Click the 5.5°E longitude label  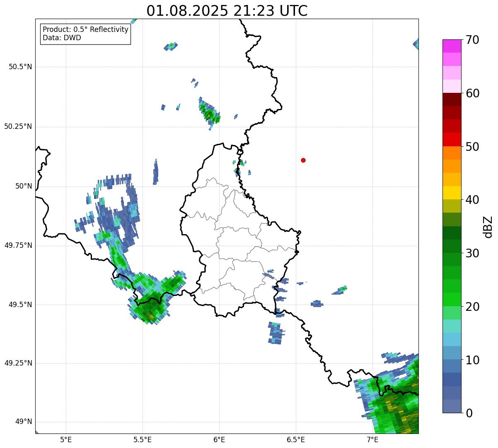pyautogui.click(x=143, y=440)
